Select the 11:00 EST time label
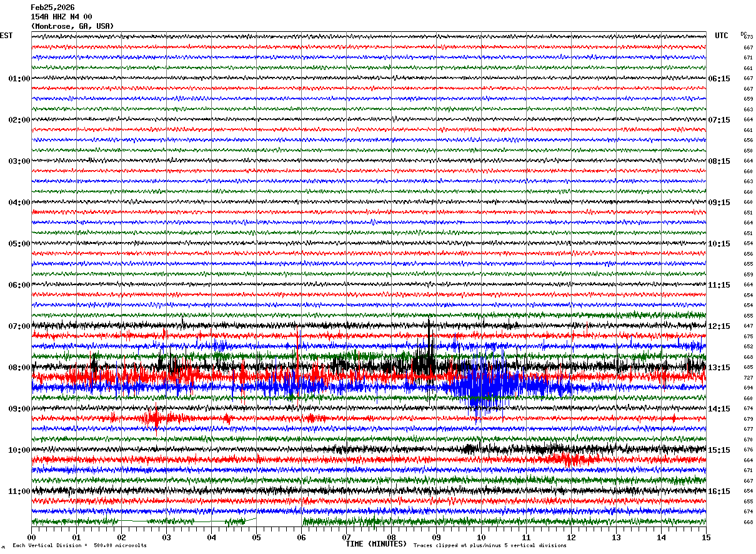The height and width of the screenshot is (554, 756). pos(19,491)
